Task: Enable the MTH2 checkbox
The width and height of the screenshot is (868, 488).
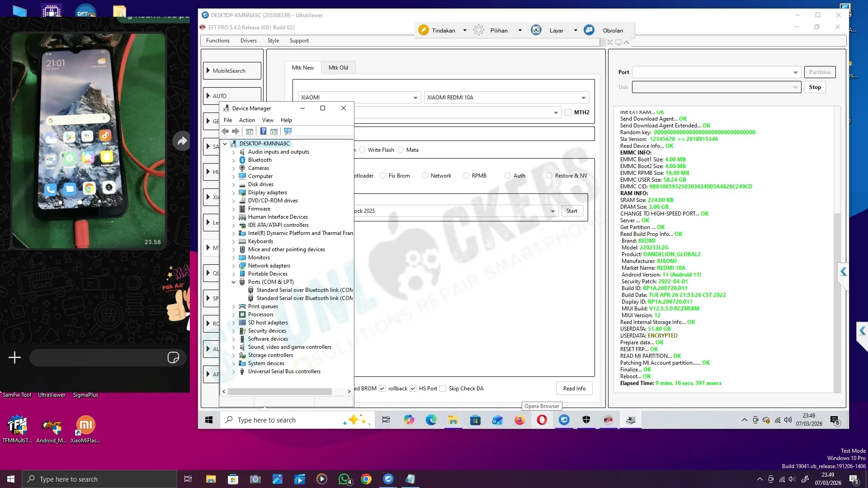Action: point(568,113)
